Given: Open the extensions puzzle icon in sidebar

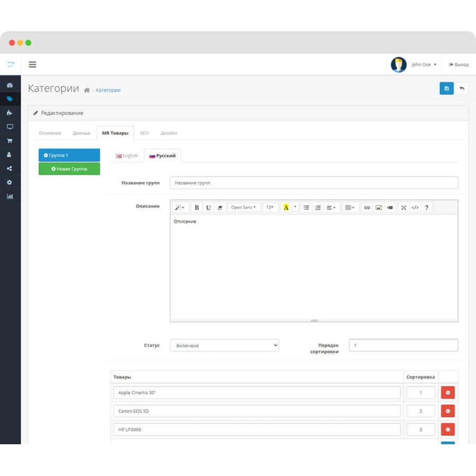Looking at the screenshot, I should point(10,113).
